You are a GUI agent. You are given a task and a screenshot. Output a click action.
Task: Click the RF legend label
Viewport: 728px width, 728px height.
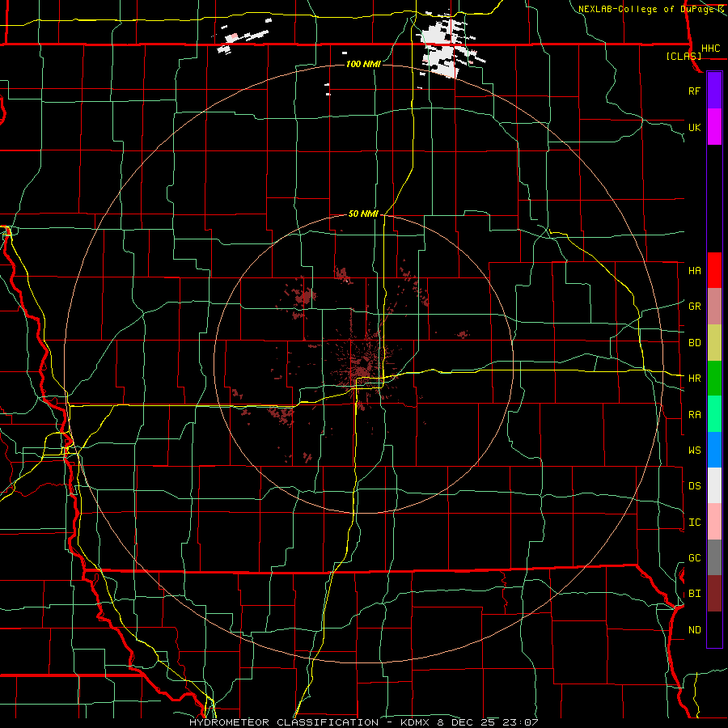(694, 91)
